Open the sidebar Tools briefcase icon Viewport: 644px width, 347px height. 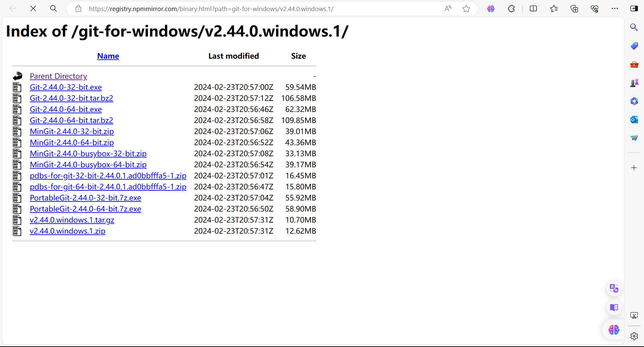click(634, 64)
